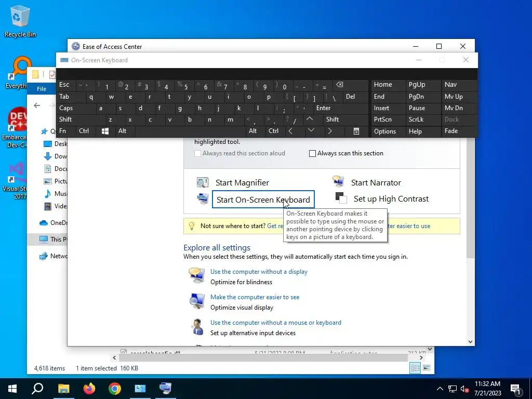Viewport: 532px width, 399px height.
Task: Click the down arrow key on On-Screen Keyboard
Action: [311, 131]
